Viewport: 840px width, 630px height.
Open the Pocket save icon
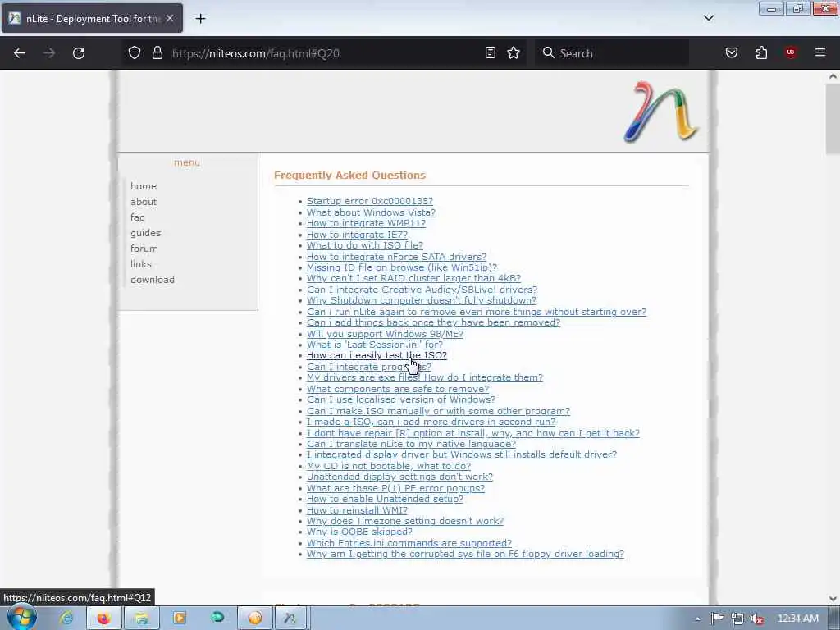(732, 53)
